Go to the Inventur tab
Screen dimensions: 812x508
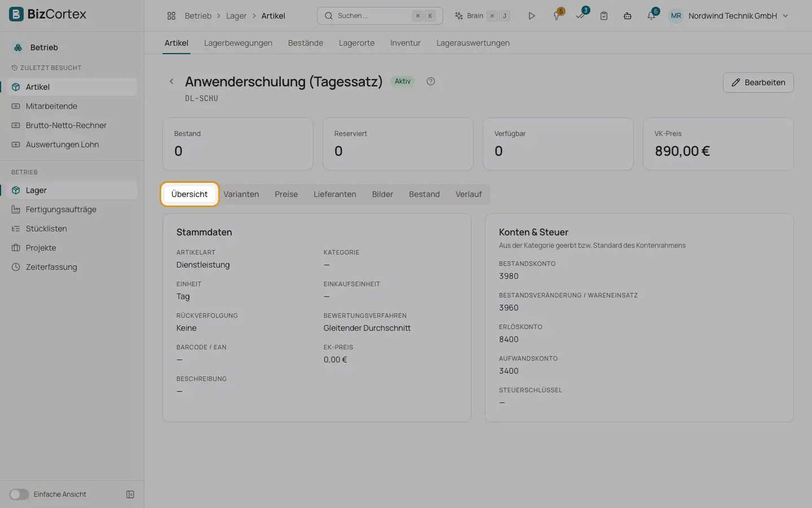coord(405,43)
